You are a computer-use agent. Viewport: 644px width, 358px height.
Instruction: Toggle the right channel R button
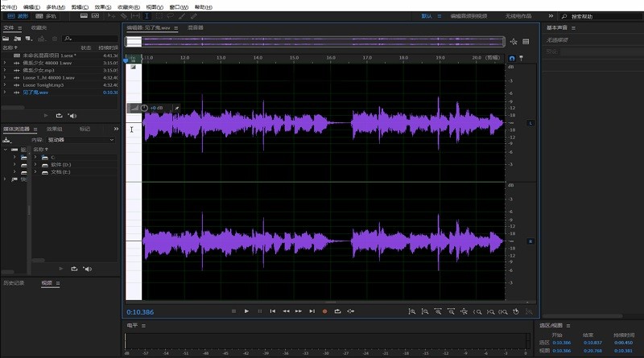click(x=530, y=241)
